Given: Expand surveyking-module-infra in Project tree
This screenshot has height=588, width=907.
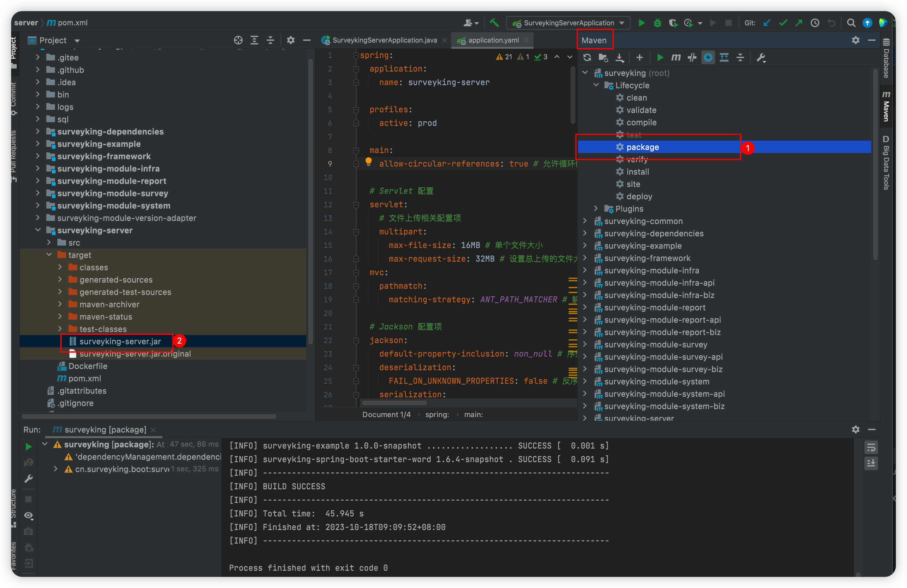Looking at the screenshot, I should click(x=38, y=168).
